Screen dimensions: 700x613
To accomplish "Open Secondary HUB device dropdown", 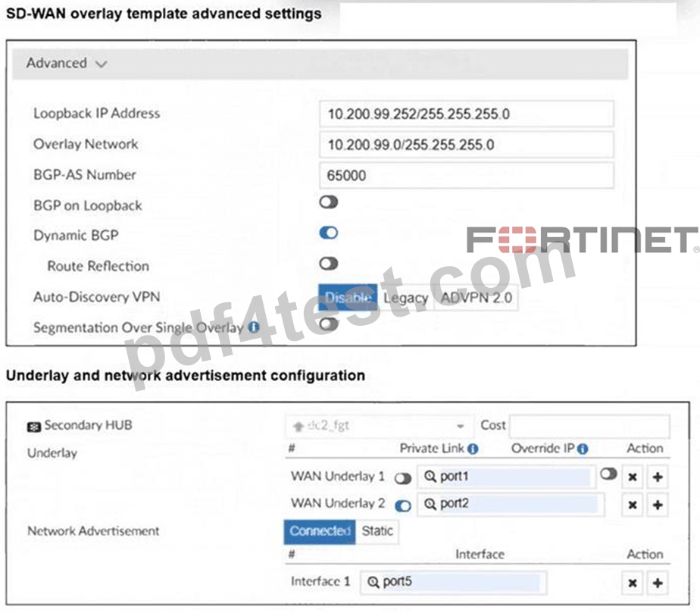I will (379, 426).
